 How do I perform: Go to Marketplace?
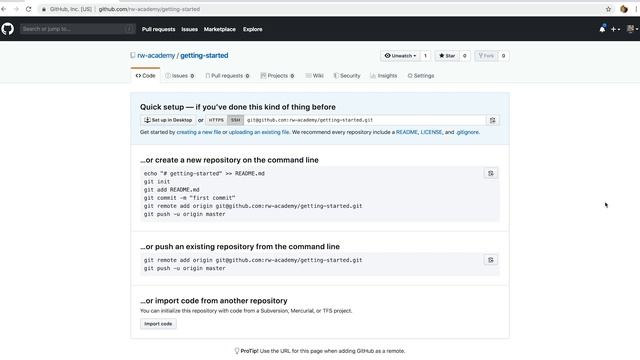(x=220, y=29)
